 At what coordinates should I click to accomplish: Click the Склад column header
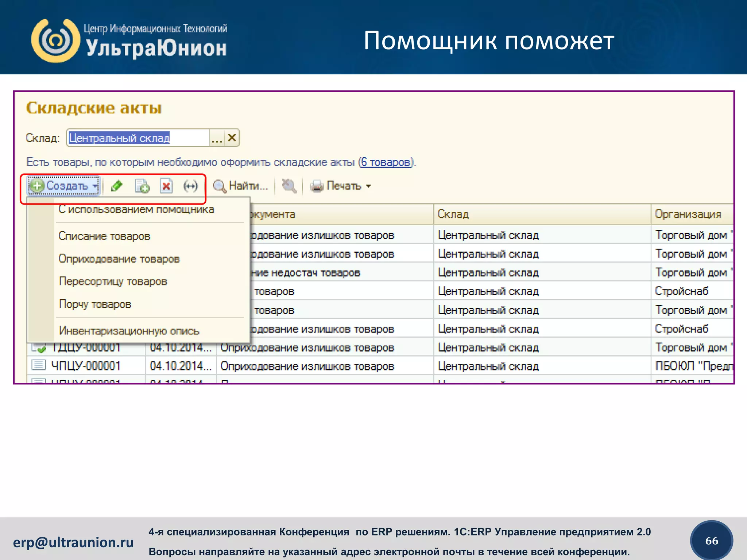click(x=542, y=214)
